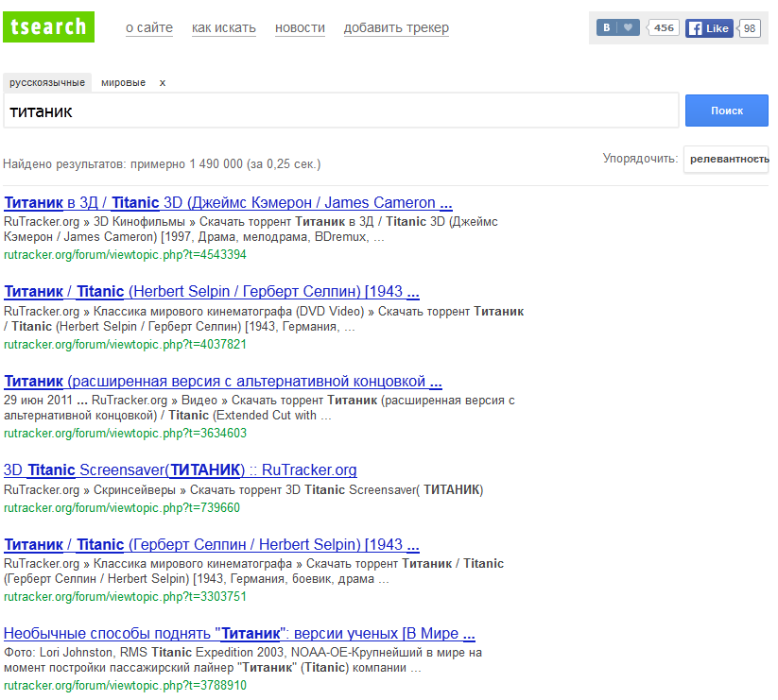Viewport: 778px width, 700px height.
Task: Open the Необычные способы поднять Титаник result
Action: (x=239, y=633)
